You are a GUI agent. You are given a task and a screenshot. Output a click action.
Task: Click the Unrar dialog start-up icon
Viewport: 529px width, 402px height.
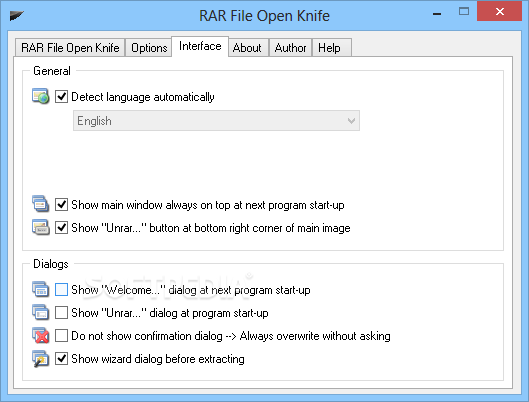(40, 312)
